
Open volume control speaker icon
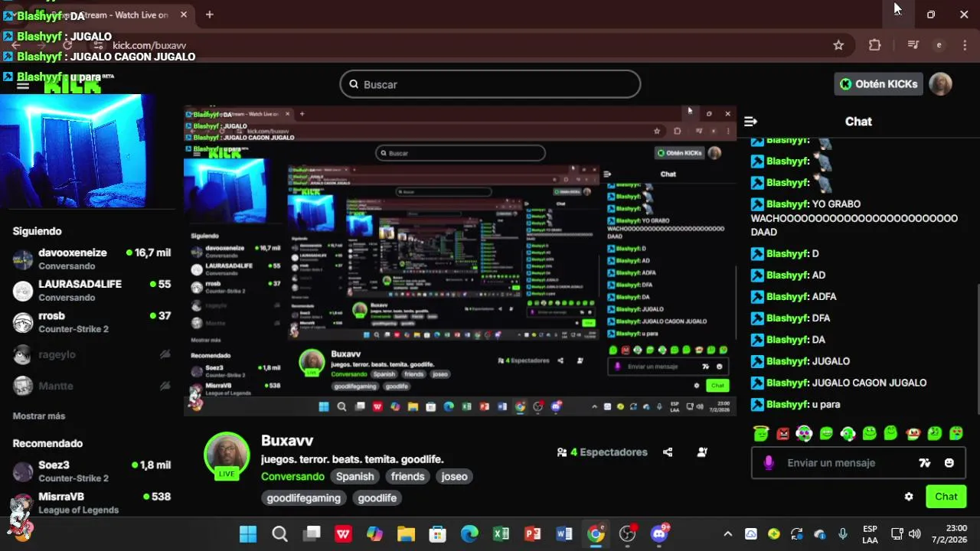[914, 534]
